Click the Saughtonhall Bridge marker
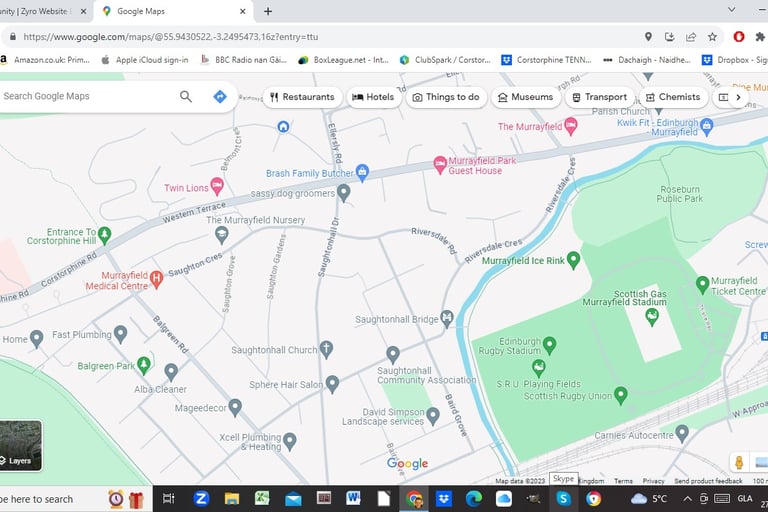Image resolution: width=768 pixels, height=512 pixels. tap(446, 318)
